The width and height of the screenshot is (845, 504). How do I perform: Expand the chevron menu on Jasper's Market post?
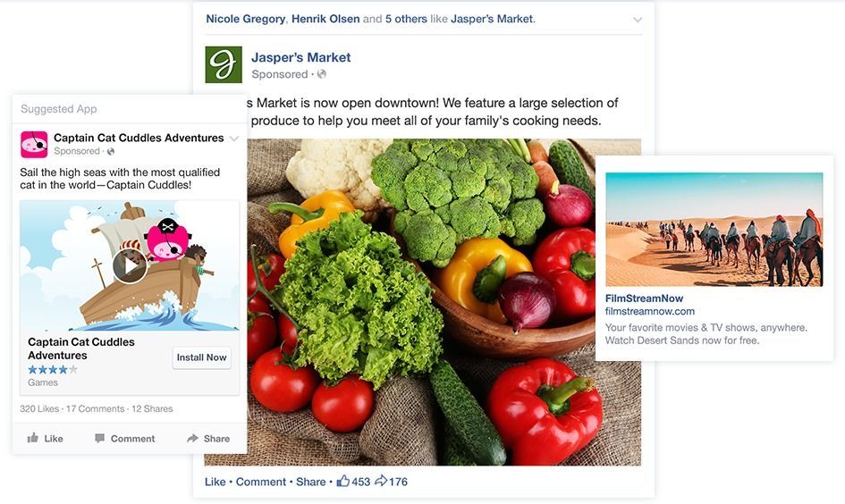(x=638, y=20)
